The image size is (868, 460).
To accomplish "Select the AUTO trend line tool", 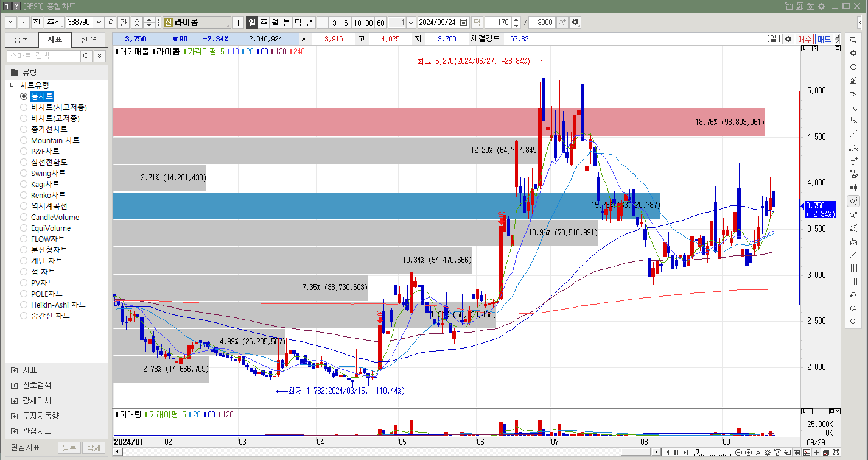I will point(853,147).
